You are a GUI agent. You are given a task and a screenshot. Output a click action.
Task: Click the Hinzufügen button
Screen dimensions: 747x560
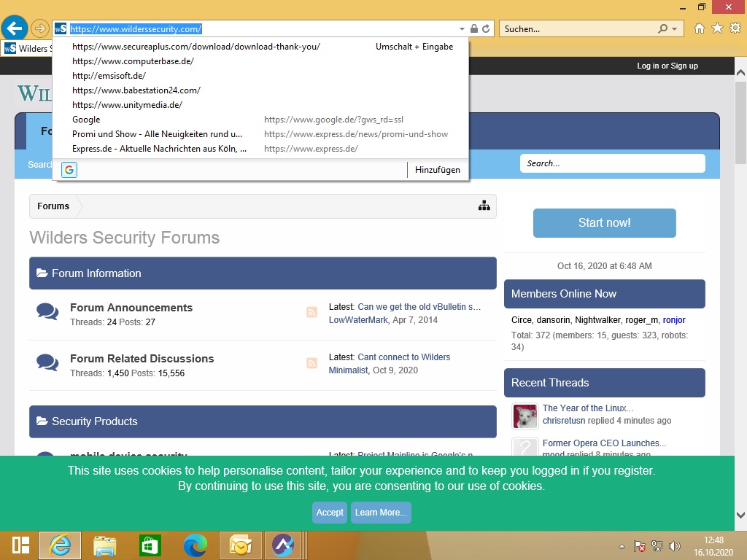pos(438,169)
